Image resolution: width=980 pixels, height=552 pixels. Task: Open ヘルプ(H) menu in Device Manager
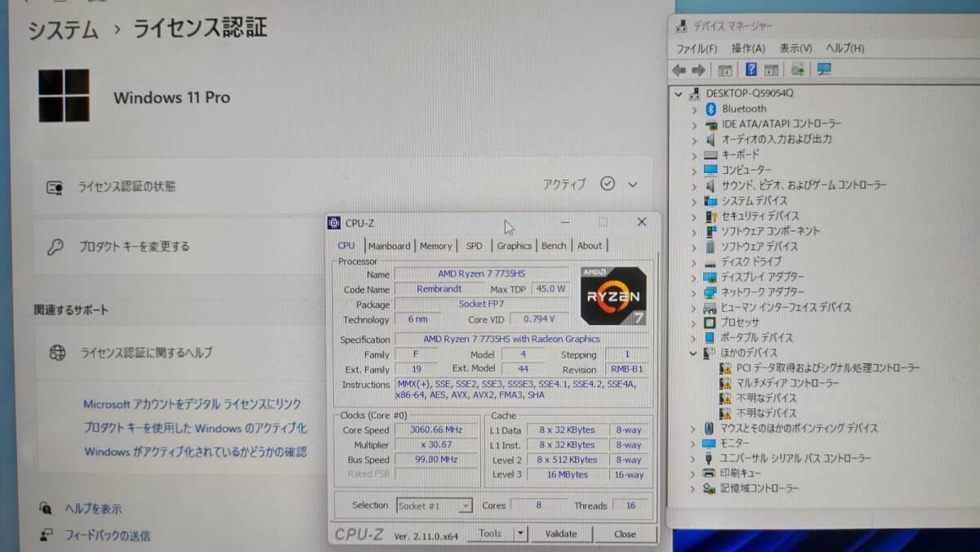pos(845,48)
